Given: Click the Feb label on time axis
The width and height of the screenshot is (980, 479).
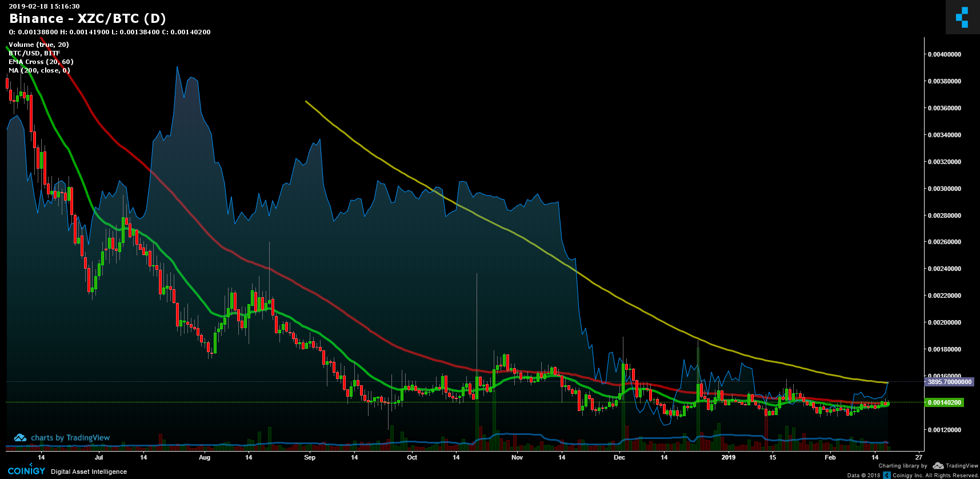Looking at the screenshot, I should pyautogui.click(x=830, y=457).
